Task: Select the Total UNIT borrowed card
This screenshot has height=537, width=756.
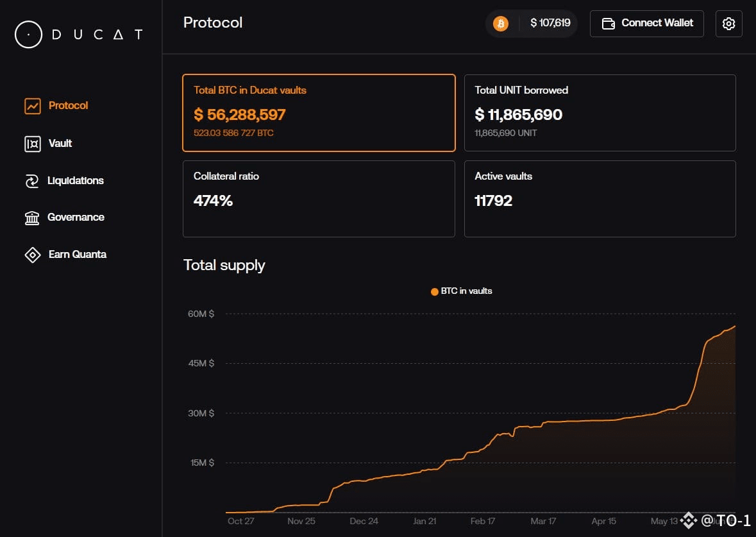Action: [600, 113]
